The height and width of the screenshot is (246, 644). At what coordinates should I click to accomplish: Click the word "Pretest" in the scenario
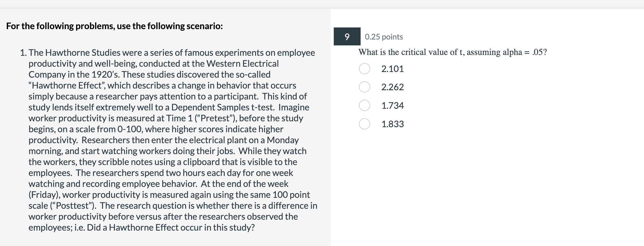coord(215,118)
